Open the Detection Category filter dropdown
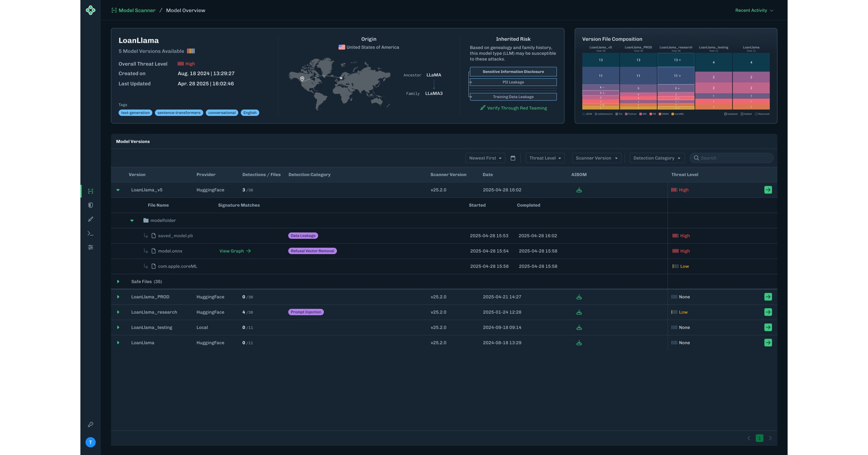Image resolution: width=868 pixels, height=455 pixels. [657, 158]
